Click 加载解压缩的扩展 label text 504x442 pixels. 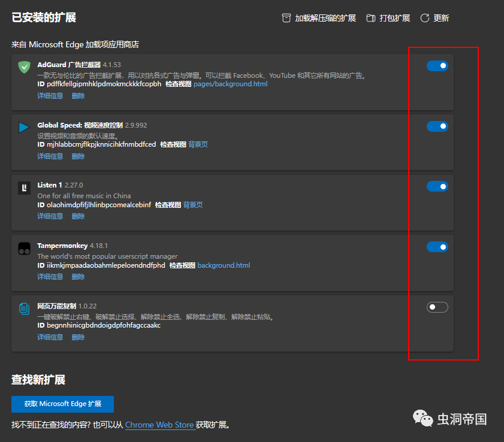(325, 18)
